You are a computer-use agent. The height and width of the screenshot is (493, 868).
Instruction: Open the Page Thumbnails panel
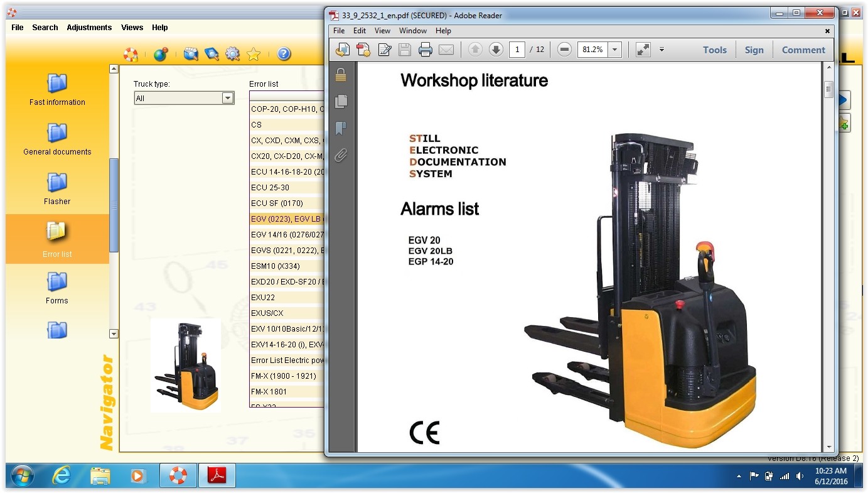341,101
